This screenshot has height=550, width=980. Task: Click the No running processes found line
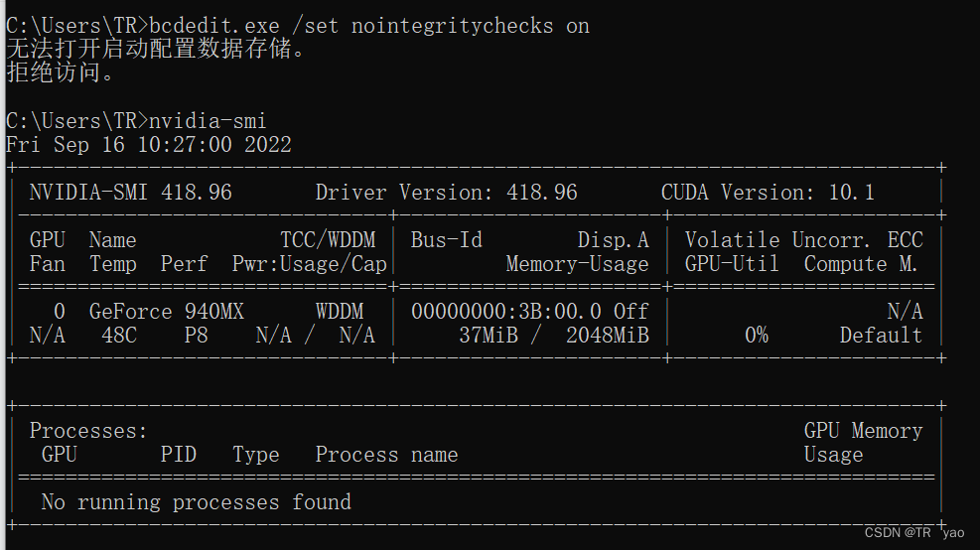click(197, 502)
